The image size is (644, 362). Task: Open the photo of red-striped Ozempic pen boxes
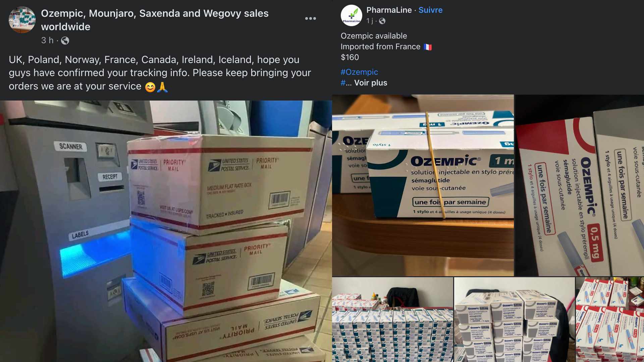click(x=610, y=319)
